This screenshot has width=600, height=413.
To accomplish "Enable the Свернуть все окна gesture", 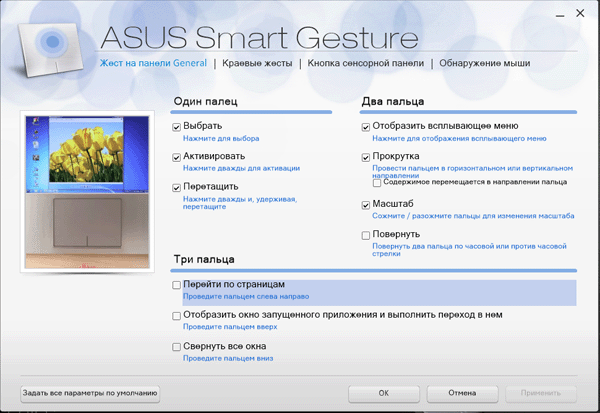I will [x=177, y=346].
